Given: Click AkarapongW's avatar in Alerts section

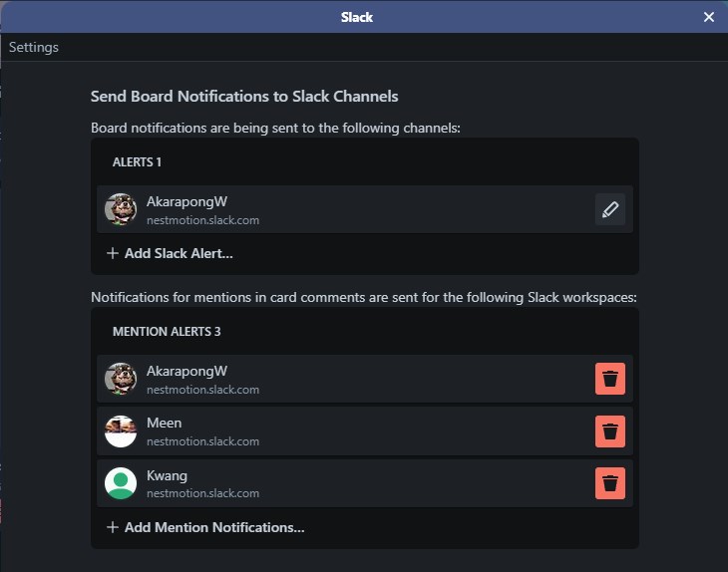Looking at the screenshot, I should [x=121, y=209].
